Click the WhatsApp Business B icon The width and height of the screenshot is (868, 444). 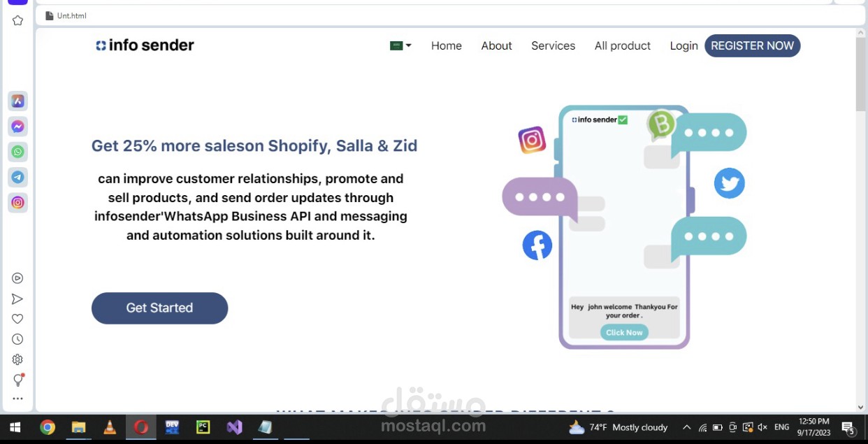click(x=661, y=125)
